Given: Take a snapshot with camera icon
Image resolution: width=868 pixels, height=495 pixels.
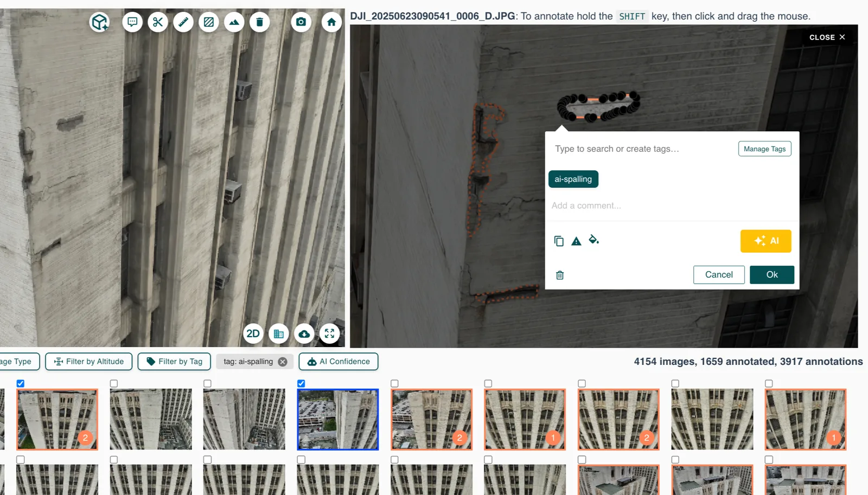Looking at the screenshot, I should point(301,22).
